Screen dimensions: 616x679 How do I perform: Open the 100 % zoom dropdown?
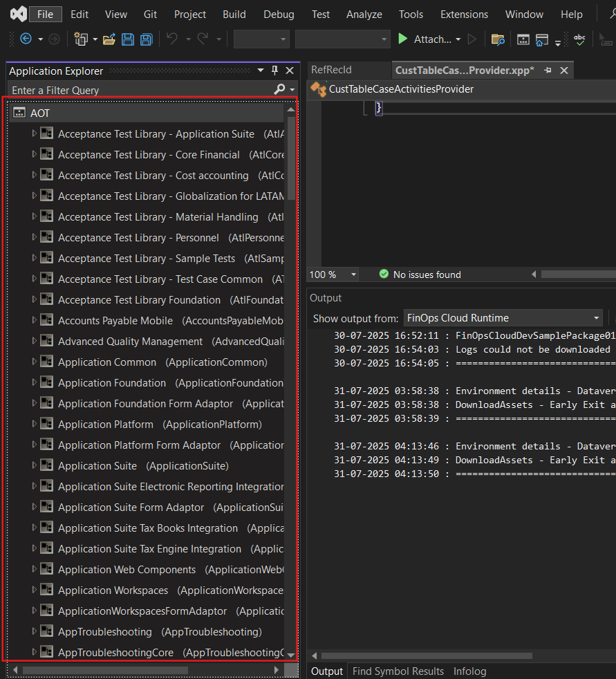coord(354,275)
